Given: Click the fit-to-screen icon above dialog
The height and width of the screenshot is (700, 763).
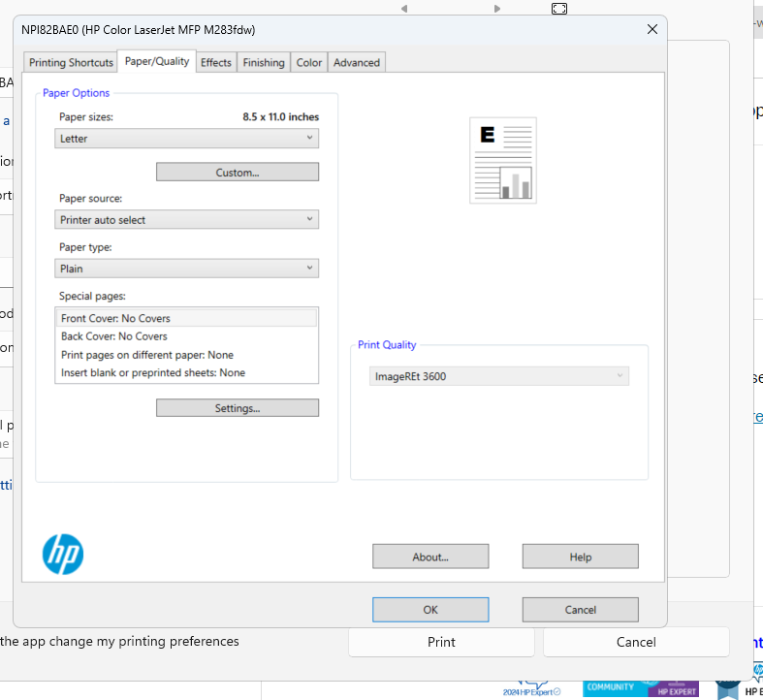Looking at the screenshot, I should point(559,9).
